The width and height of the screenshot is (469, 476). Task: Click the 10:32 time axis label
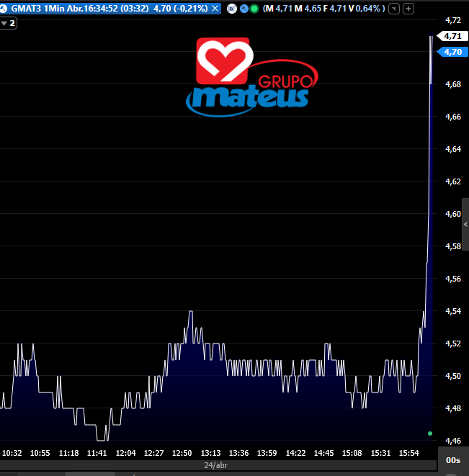click(12, 453)
